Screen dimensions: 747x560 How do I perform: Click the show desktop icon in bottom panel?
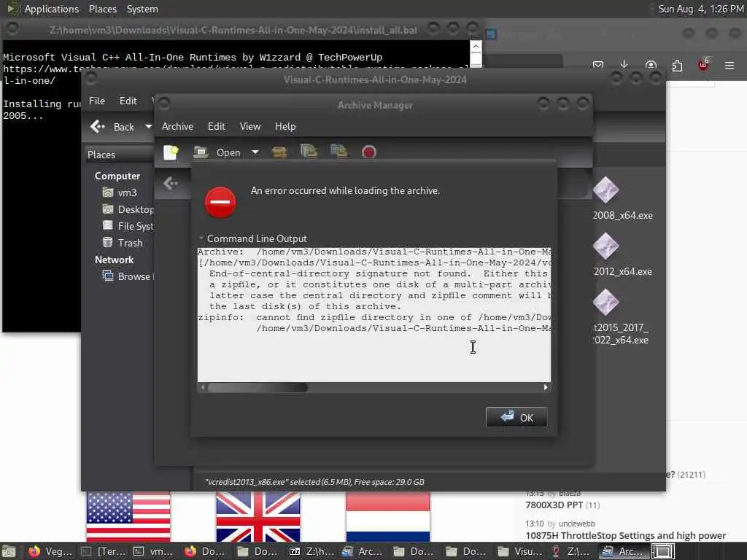[x=9, y=551]
